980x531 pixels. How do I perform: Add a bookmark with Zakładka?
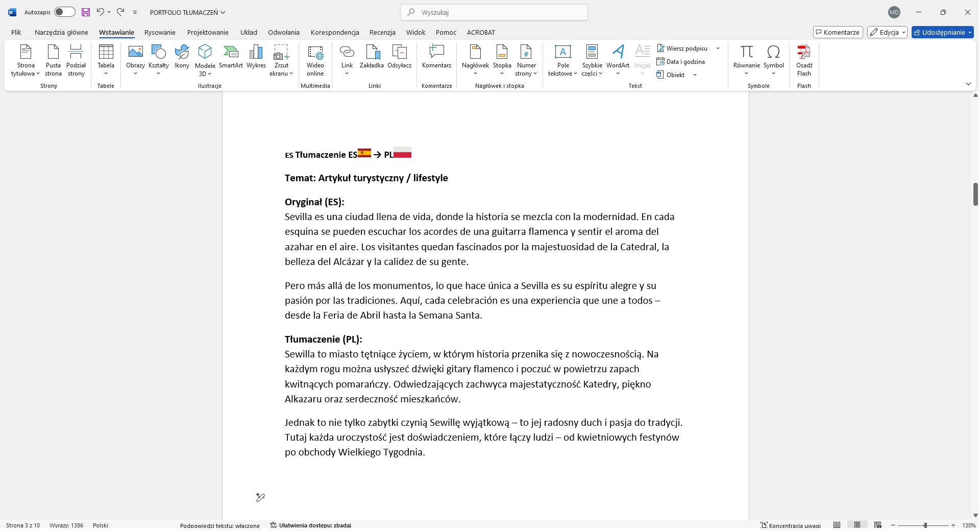pyautogui.click(x=372, y=57)
